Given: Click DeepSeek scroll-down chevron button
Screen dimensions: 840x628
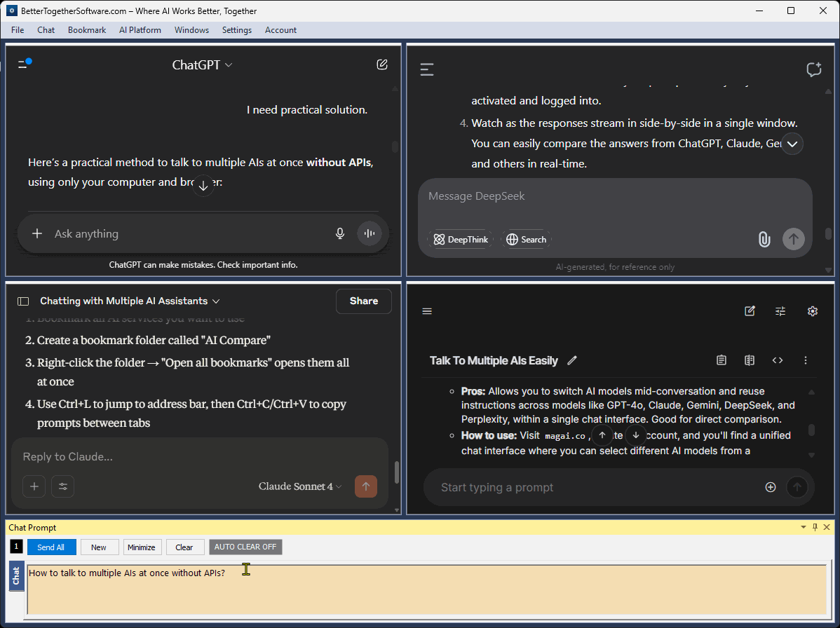Looking at the screenshot, I should (x=792, y=144).
